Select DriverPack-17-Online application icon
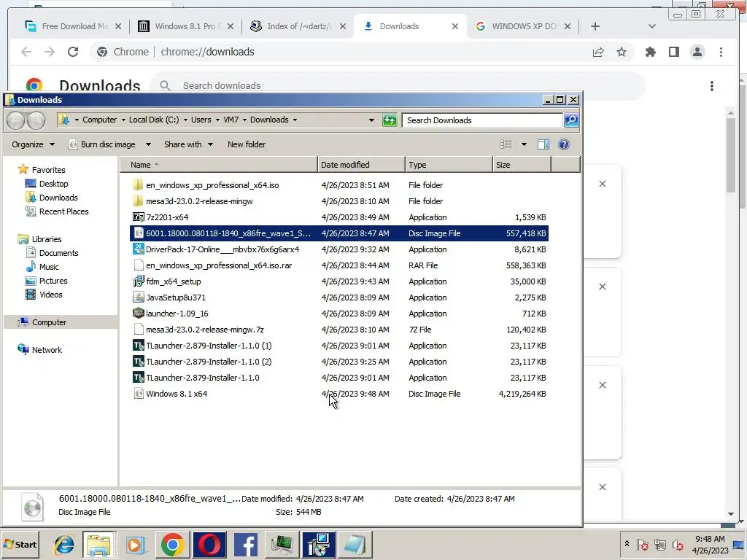 pyautogui.click(x=138, y=249)
